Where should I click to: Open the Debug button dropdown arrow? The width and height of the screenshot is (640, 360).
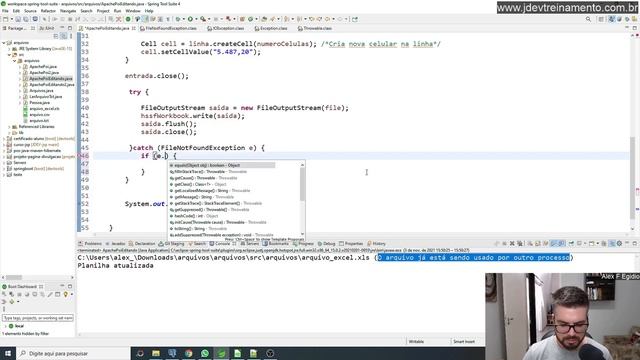[x=183, y=19]
